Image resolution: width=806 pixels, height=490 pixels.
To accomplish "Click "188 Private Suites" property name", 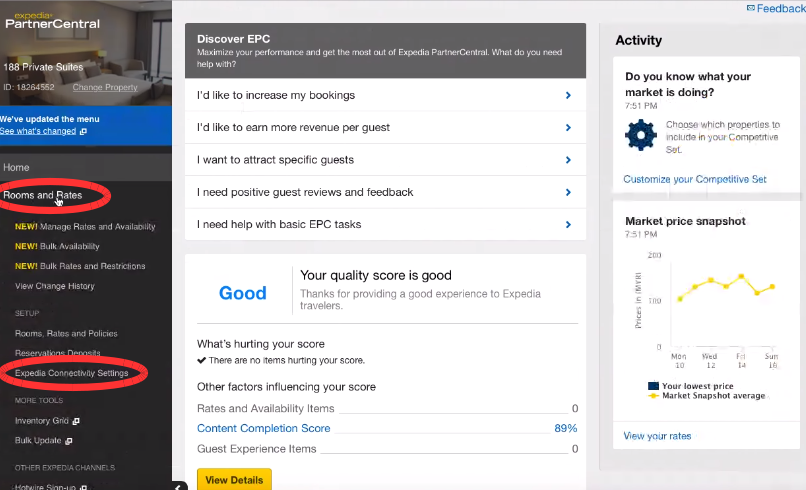I will pos(43,67).
